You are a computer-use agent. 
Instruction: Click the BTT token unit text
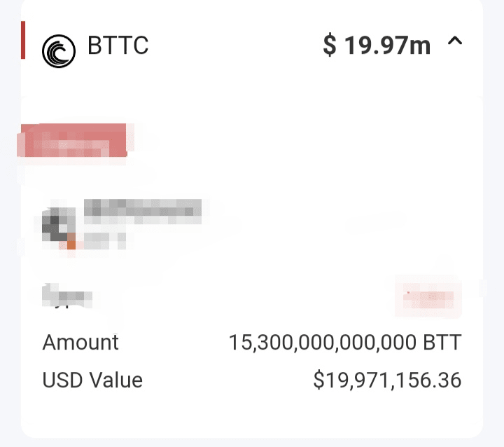point(442,342)
